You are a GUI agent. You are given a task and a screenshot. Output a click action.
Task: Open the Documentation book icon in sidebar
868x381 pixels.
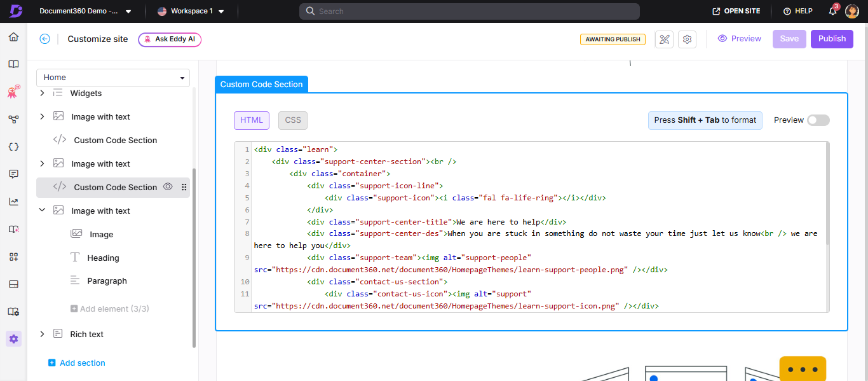pos(13,64)
